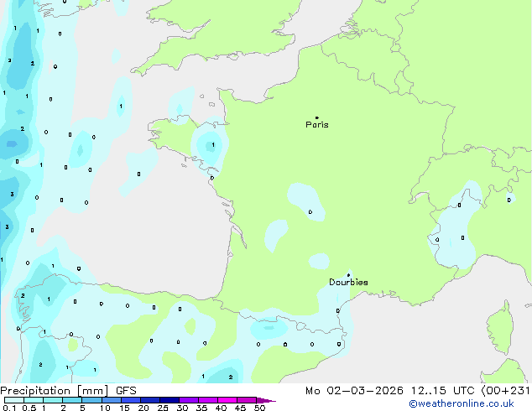Click the '30' legend scale value
The image size is (532, 411).
coord(182,408)
